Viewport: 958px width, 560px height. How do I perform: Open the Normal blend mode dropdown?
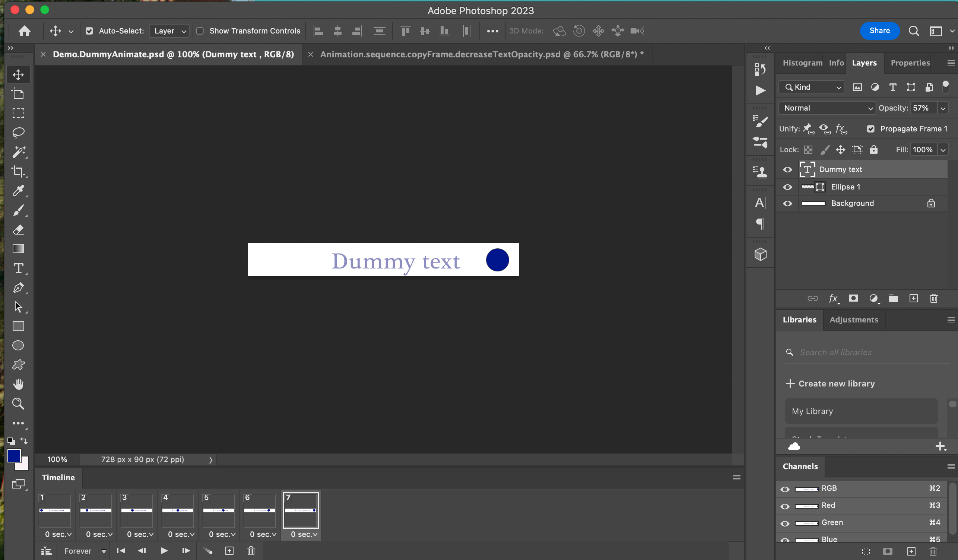[827, 108]
